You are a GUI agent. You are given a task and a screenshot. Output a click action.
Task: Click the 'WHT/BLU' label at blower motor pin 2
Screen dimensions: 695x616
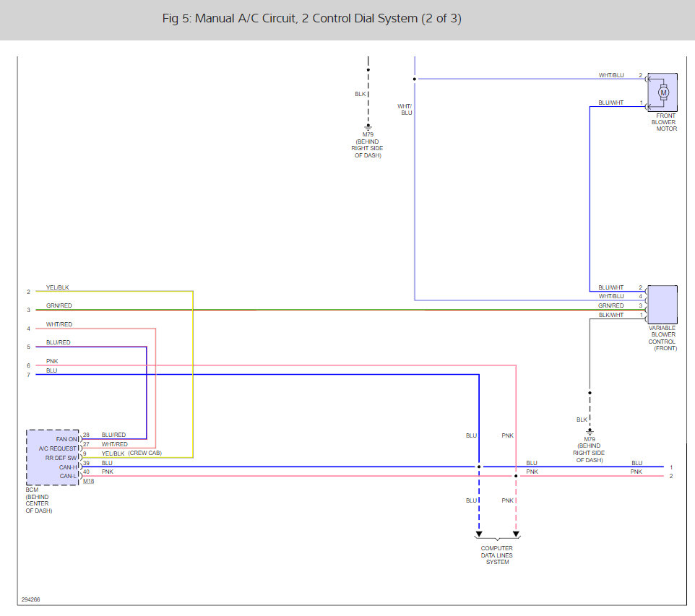pyautogui.click(x=611, y=75)
